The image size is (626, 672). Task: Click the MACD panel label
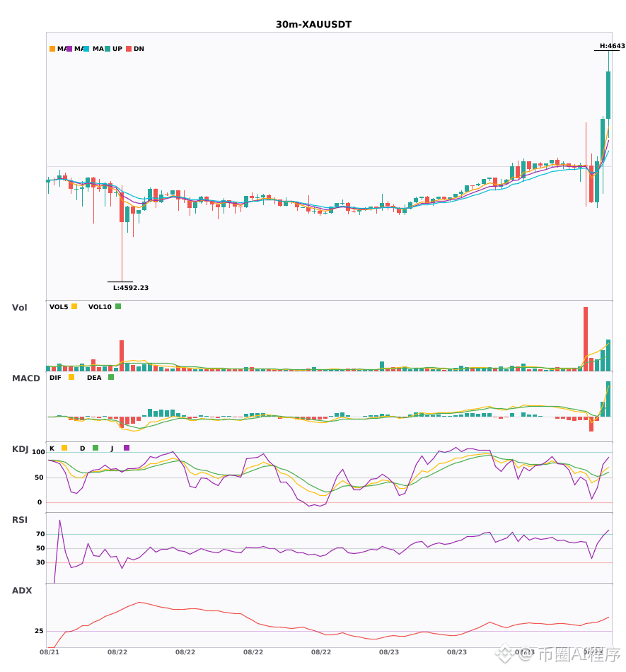pos(25,378)
